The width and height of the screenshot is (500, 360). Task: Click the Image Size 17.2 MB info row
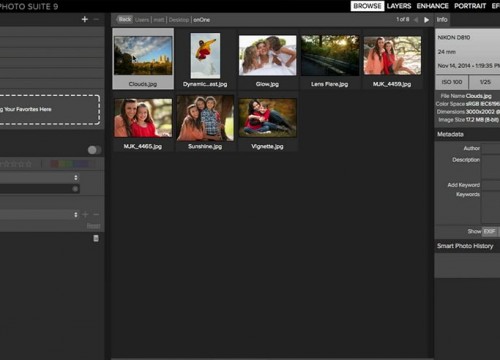(469, 120)
